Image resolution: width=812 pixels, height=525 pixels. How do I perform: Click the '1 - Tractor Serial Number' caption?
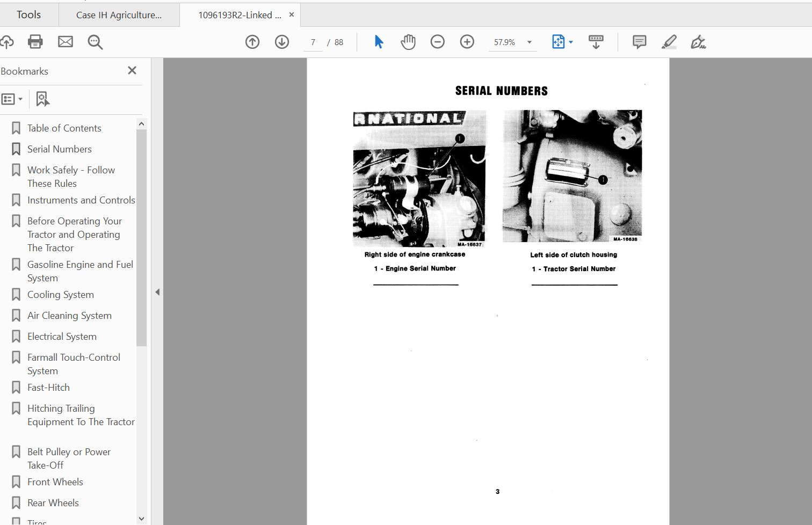click(574, 269)
